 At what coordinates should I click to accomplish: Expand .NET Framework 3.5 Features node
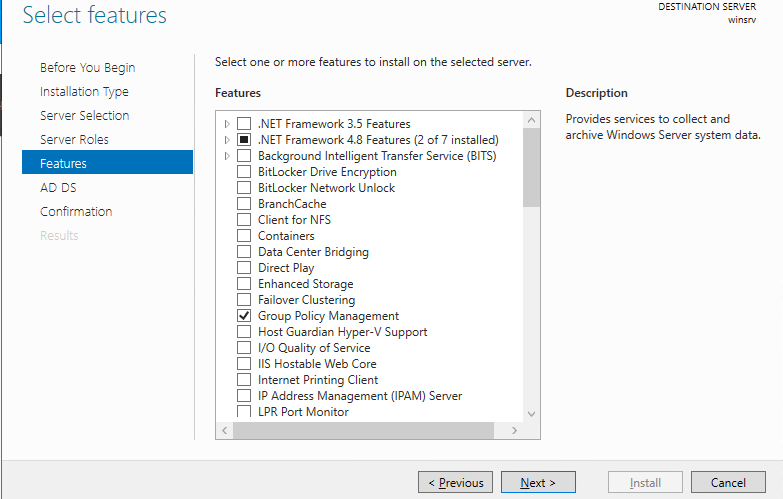(228, 124)
